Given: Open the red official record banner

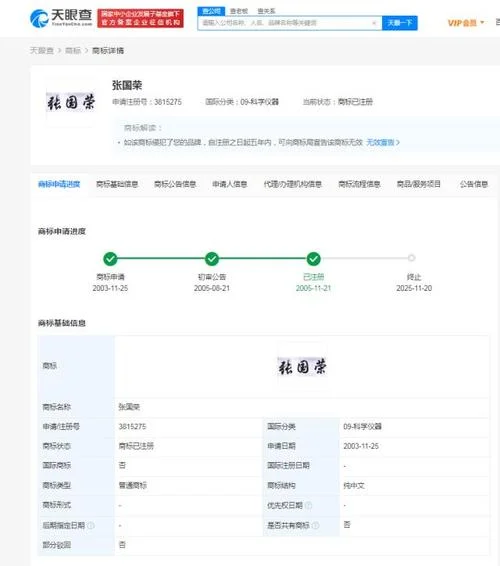Looking at the screenshot, I should pyautogui.click(x=140, y=18).
